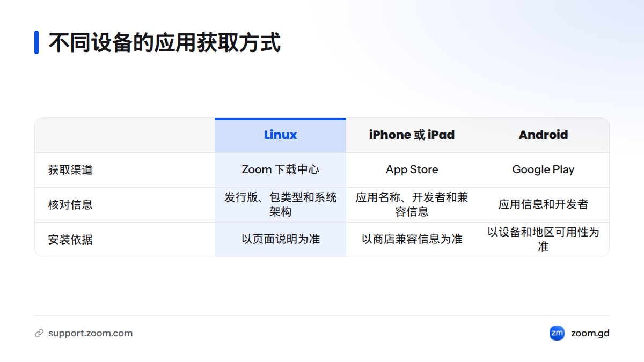Click the 以商店兼容信息为准 cell
This screenshot has width=644, height=362.
point(412,240)
